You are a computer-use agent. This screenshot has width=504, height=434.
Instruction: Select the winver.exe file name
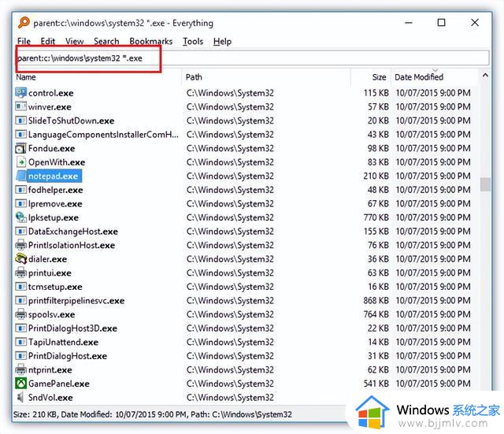click(50, 107)
